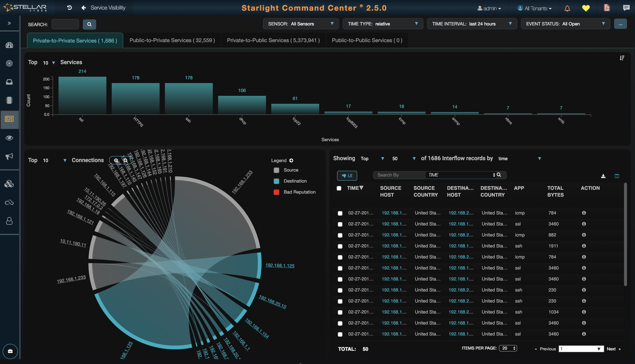The height and width of the screenshot is (364, 635).
Task: Open table column chooser icon
Action: pos(617,176)
